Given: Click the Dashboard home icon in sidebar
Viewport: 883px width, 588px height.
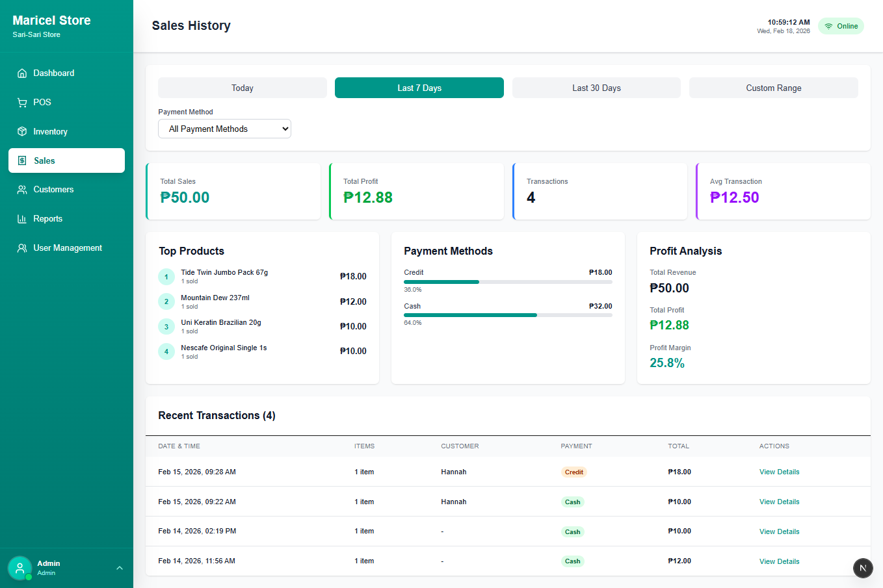Looking at the screenshot, I should coord(22,73).
